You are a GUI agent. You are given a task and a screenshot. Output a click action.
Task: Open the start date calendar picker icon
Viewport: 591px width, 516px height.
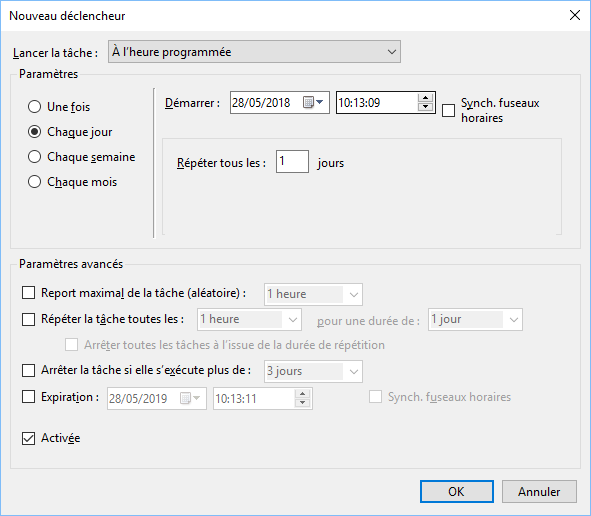313,102
